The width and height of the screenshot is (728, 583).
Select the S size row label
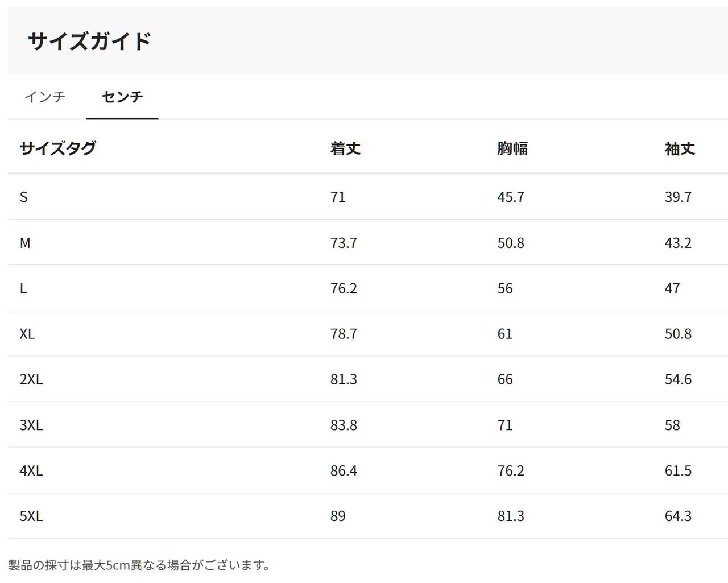24,197
